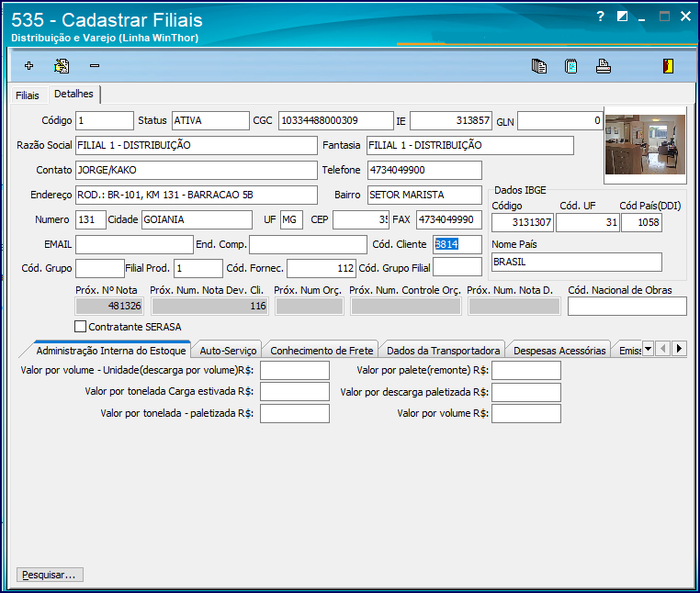
Task: Click the Razão Social field
Action: coord(196,145)
